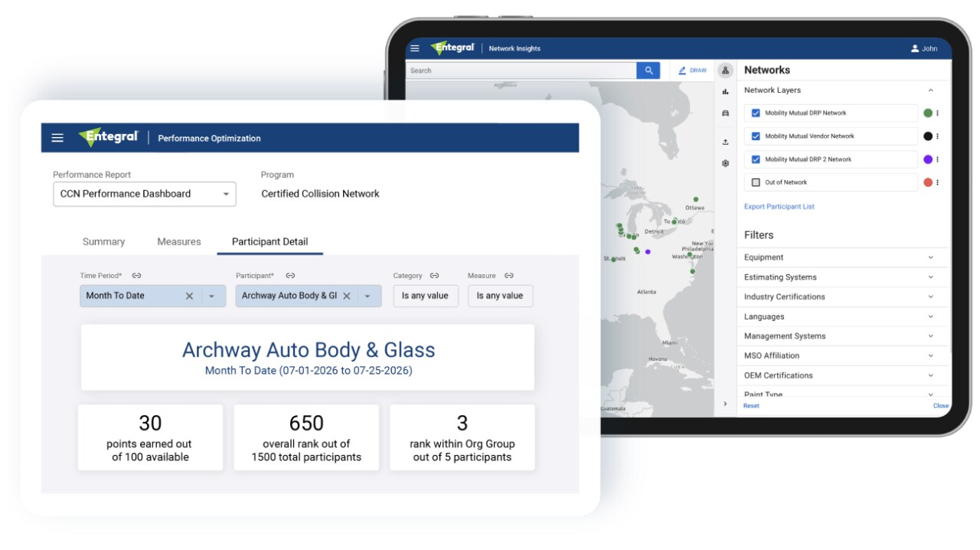Open the CCN Performance Dashboard report dropdown
The height and width of the screenshot is (550, 980).
(x=145, y=194)
